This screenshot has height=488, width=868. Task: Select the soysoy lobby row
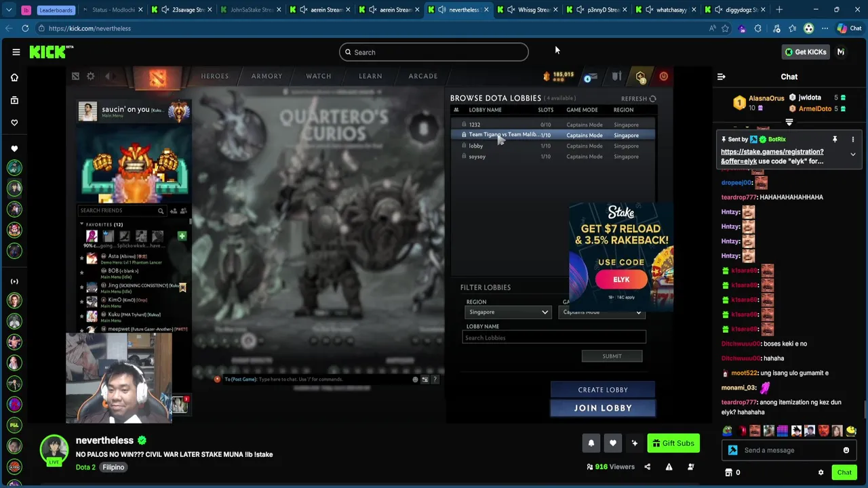tap(553, 157)
